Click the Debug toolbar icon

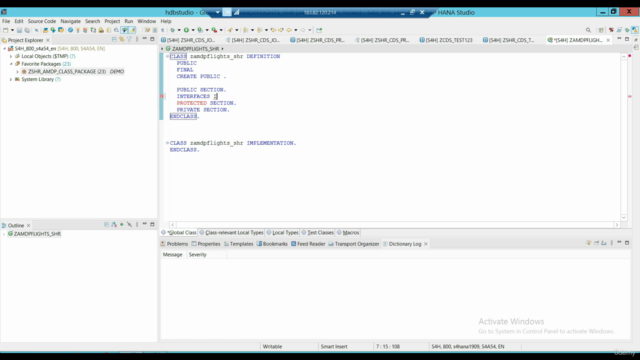coord(173,30)
